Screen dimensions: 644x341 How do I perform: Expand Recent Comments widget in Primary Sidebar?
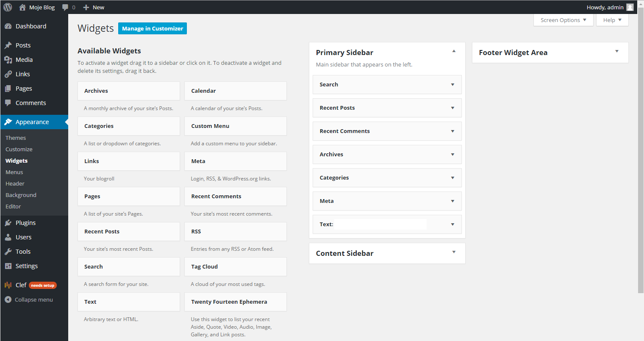(x=452, y=131)
